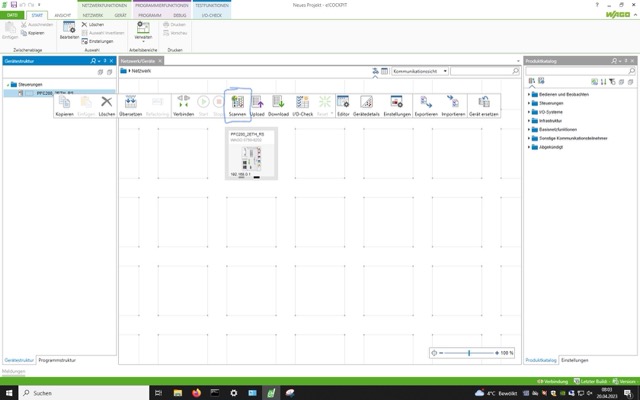Click the Übersetzen icon
The image size is (640, 400).
tap(131, 103)
